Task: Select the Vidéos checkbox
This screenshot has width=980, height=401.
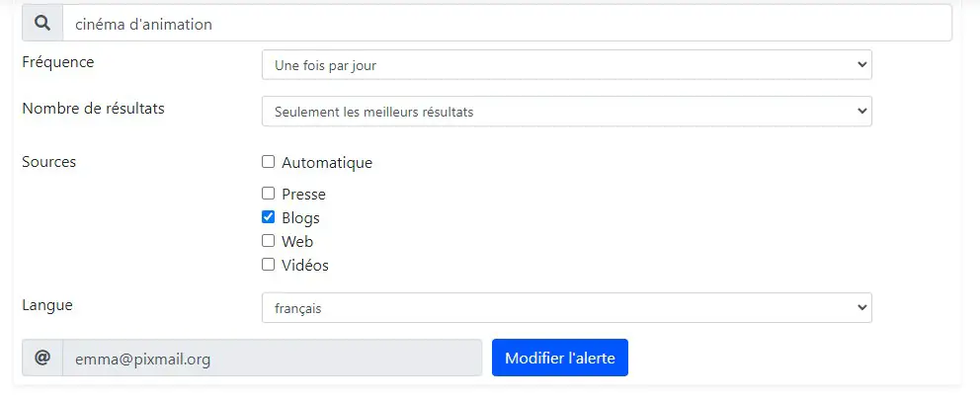Action: (x=268, y=265)
